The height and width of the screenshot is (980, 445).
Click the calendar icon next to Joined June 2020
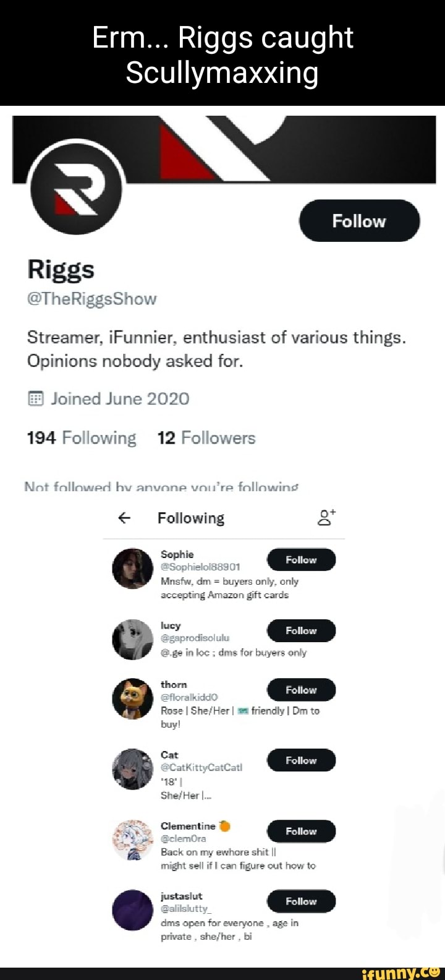tap(37, 398)
